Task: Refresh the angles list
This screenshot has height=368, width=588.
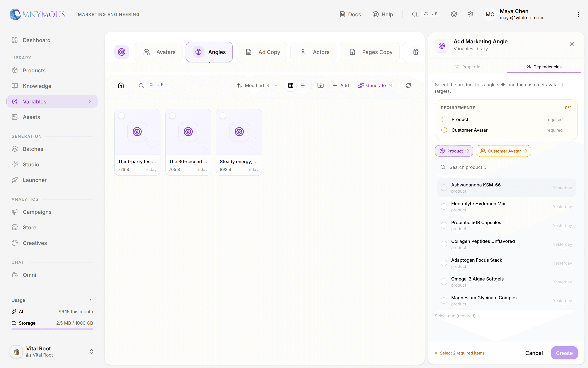Action: 409,85
